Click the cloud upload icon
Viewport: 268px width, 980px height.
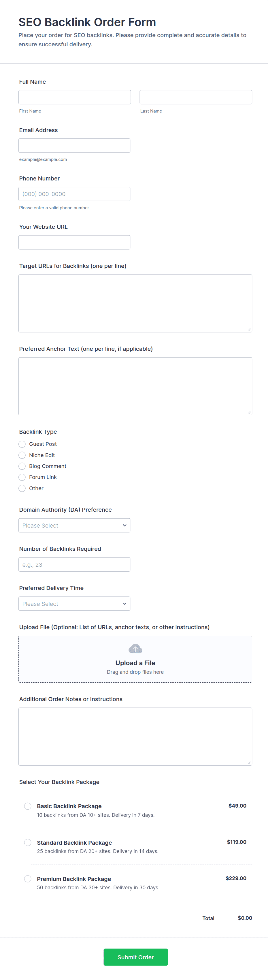pyautogui.click(x=135, y=649)
